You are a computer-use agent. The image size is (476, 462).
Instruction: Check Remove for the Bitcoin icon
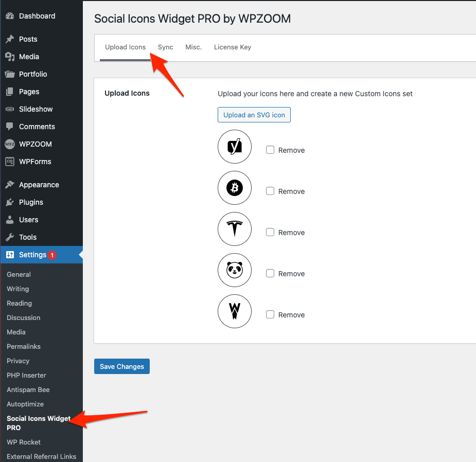pyautogui.click(x=270, y=191)
